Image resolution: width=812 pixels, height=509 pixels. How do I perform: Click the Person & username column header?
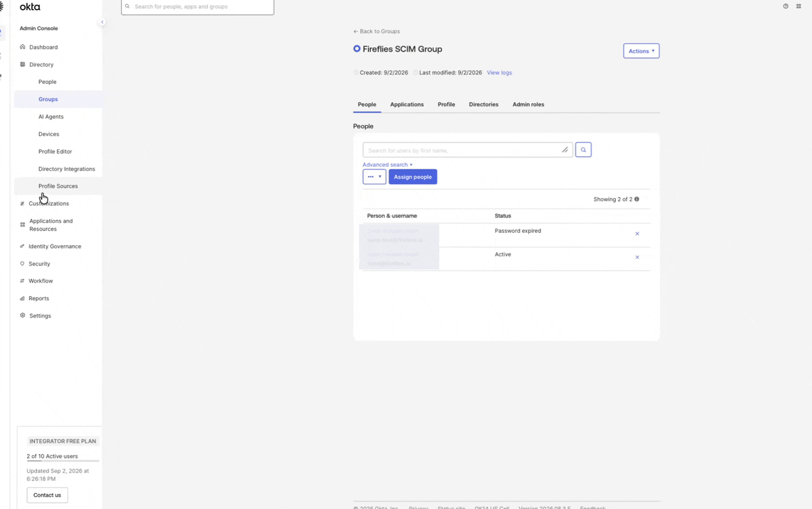pos(392,216)
